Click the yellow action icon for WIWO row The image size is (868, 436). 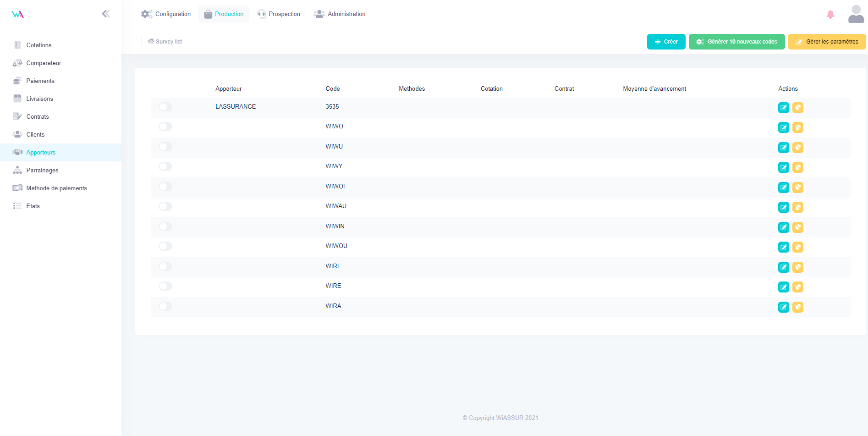click(x=798, y=127)
